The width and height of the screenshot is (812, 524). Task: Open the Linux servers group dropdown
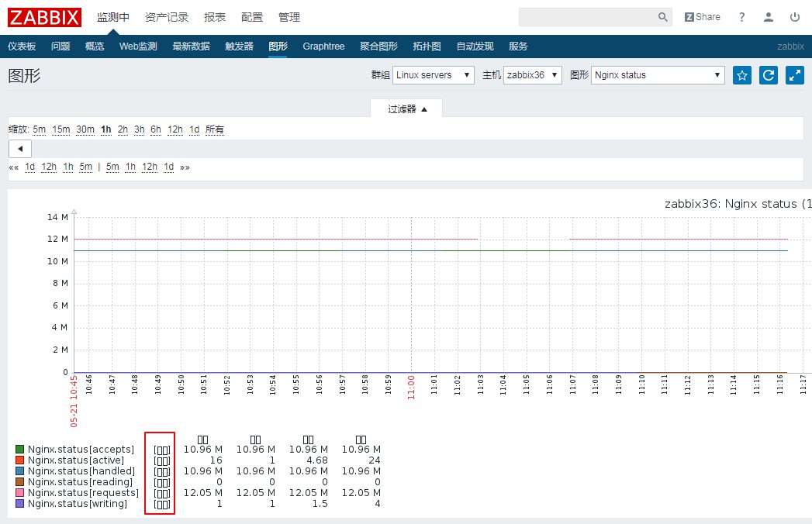[x=434, y=75]
